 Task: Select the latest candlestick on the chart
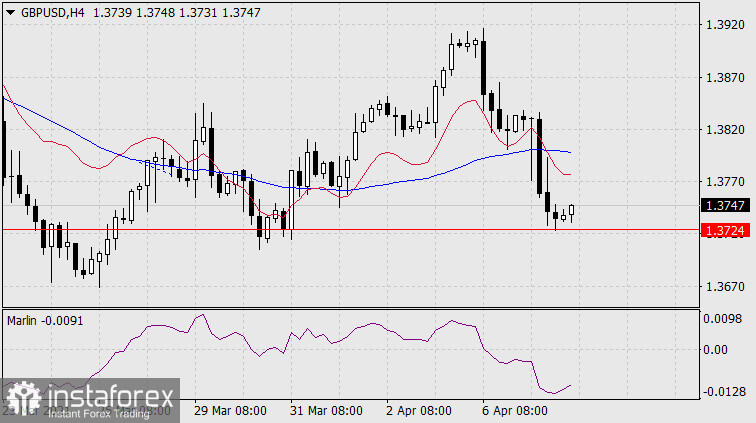[571, 211]
